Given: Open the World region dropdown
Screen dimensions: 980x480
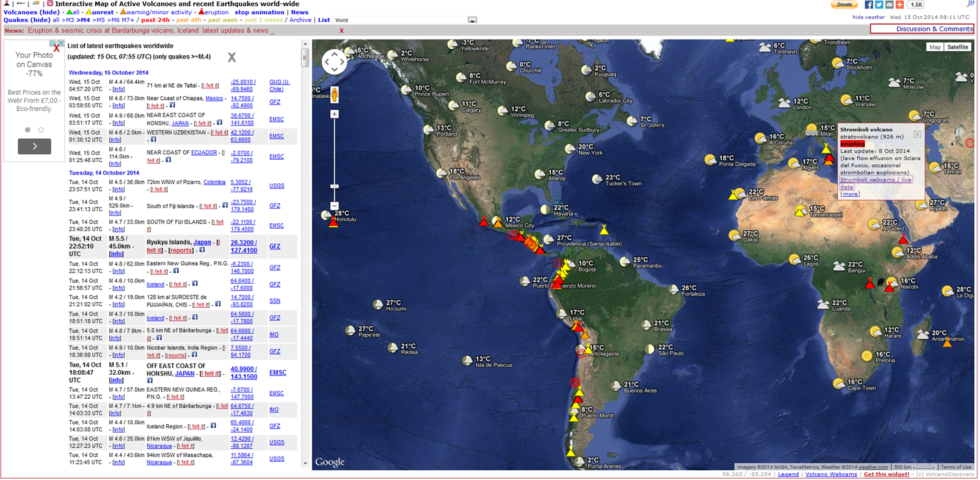Looking at the screenshot, I should point(406,20).
